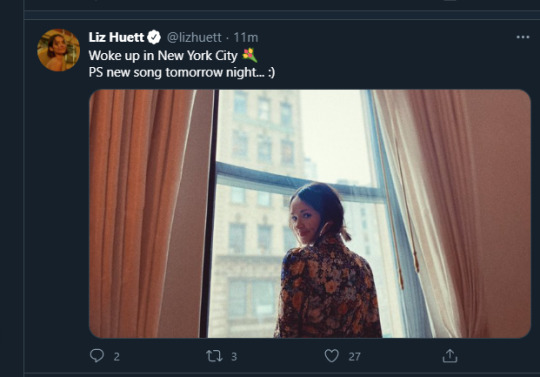Image resolution: width=540 pixels, height=377 pixels.
Task: Open Liz Huett's profile picture
Action: tap(59, 50)
